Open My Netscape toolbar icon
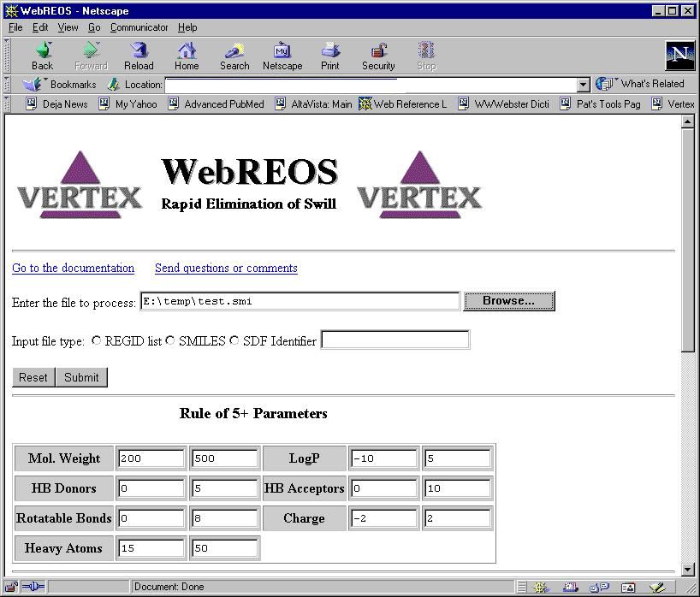 (282, 56)
